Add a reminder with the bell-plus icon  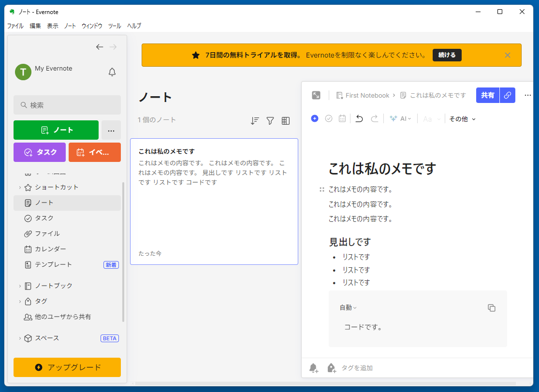tap(314, 368)
